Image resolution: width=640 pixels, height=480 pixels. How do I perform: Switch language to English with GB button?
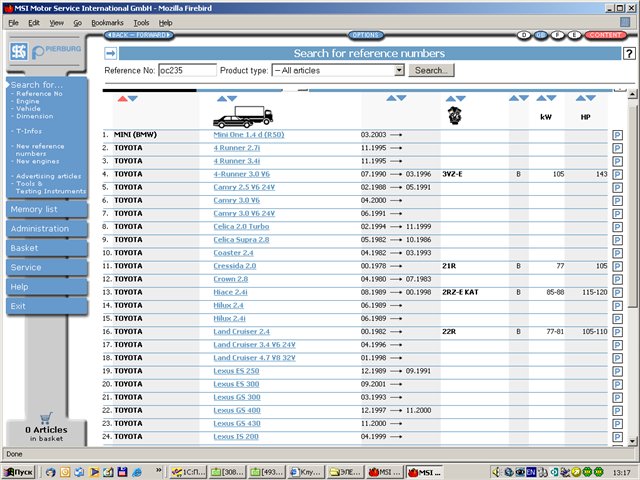click(x=540, y=35)
